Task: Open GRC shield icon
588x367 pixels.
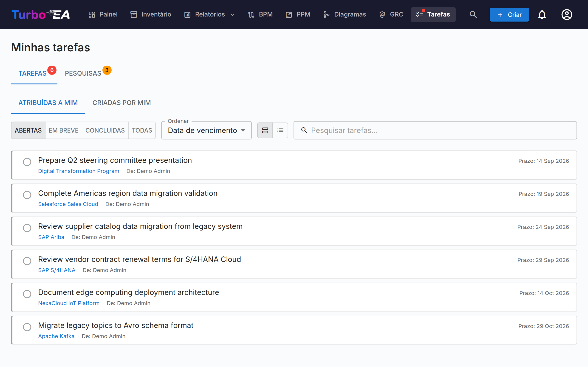Action: 382,14
